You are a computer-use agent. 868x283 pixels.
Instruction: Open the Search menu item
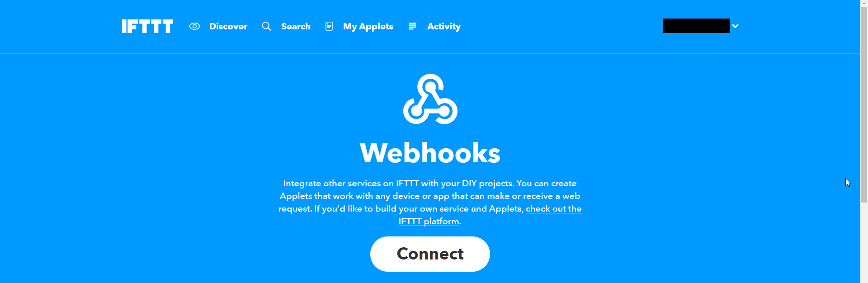pos(296,26)
